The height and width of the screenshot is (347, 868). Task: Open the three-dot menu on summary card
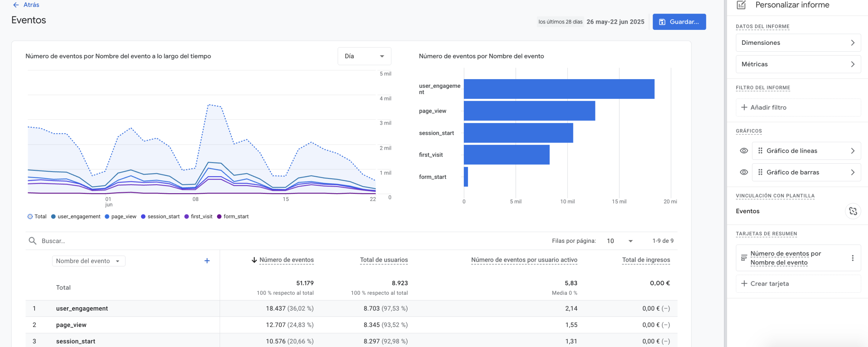[x=852, y=258]
